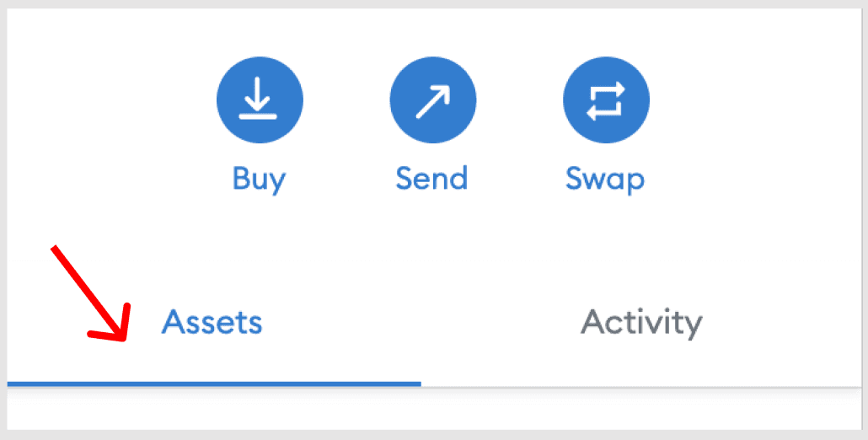Select the Buy text label
The width and height of the screenshot is (868, 440).
pyautogui.click(x=259, y=180)
